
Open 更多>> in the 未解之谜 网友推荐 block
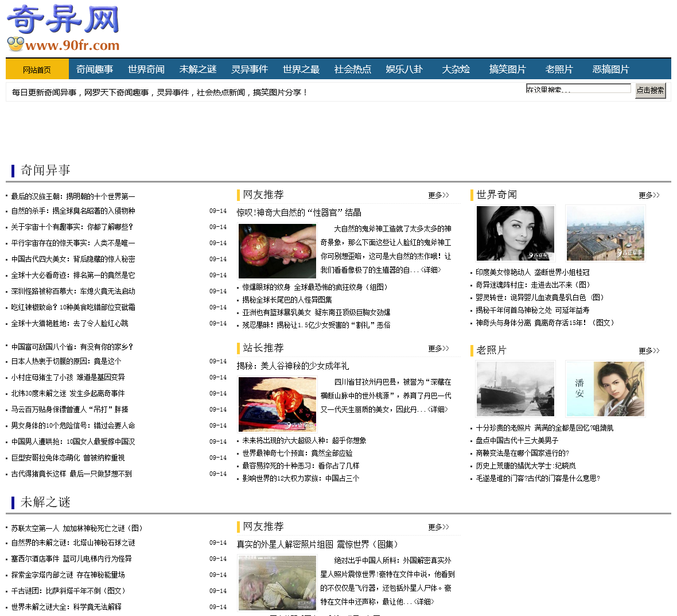439,527
